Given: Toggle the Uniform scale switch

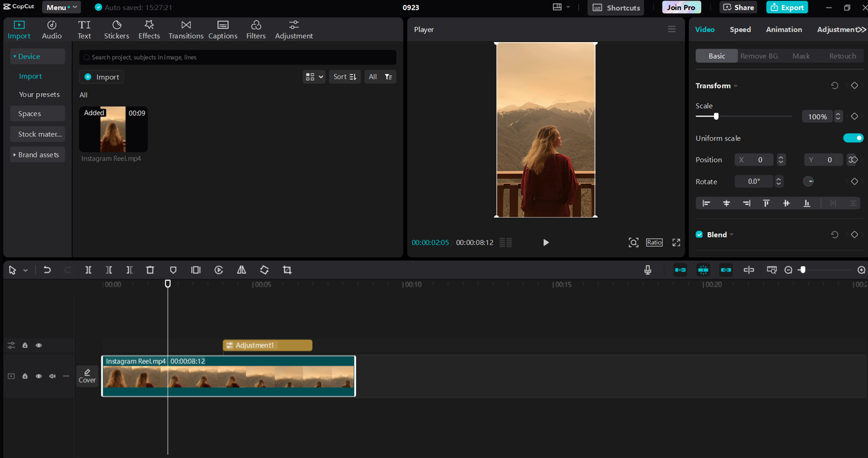Looking at the screenshot, I should tap(853, 138).
